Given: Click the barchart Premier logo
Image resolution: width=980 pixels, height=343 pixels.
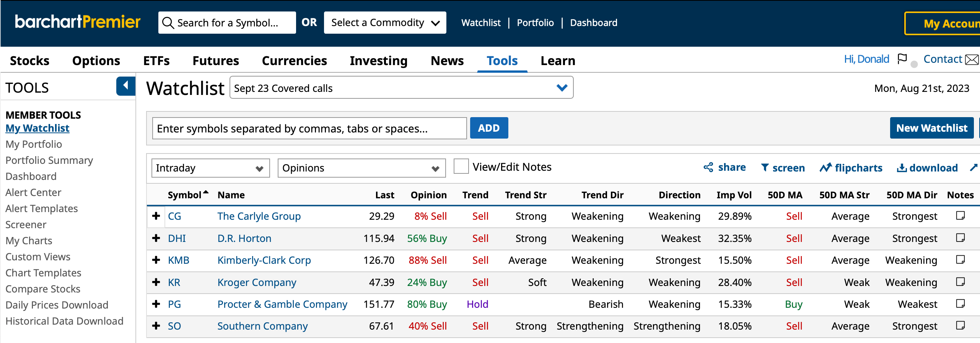Looking at the screenshot, I should point(78,22).
